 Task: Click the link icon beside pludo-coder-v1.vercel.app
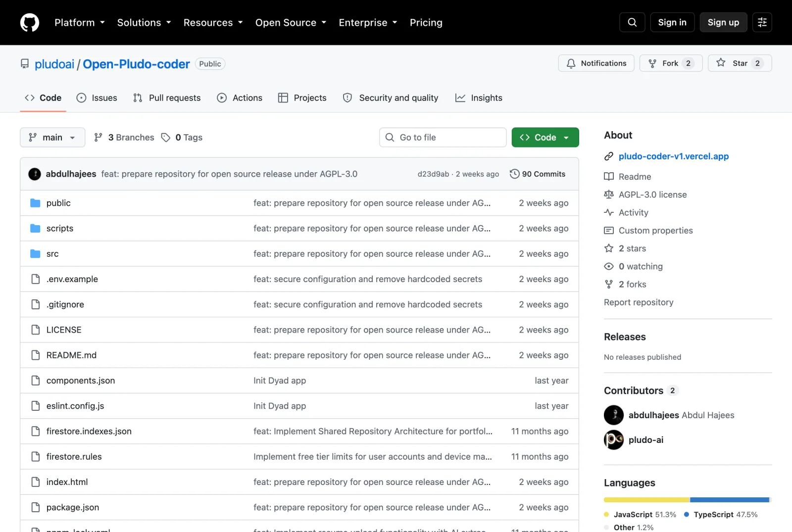pos(609,156)
